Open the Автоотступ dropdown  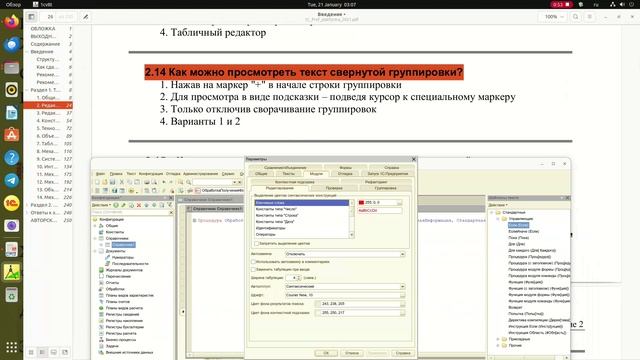(x=402, y=287)
